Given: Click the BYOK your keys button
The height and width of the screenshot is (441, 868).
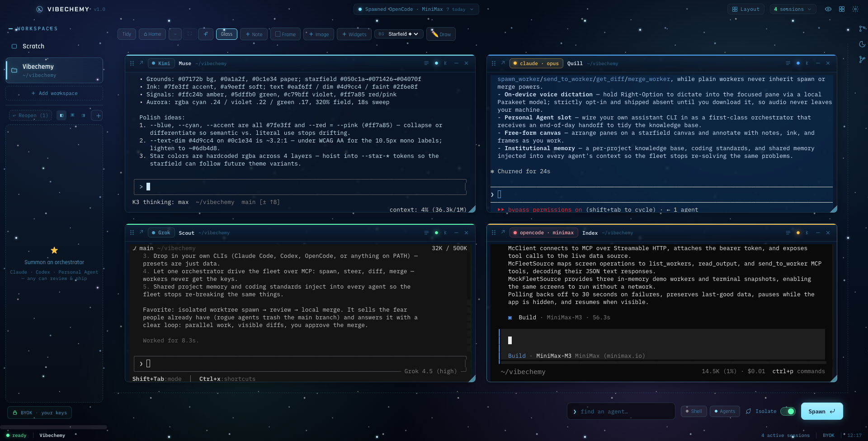Looking at the screenshot, I should pyautogui.click(x=40, y=413).
